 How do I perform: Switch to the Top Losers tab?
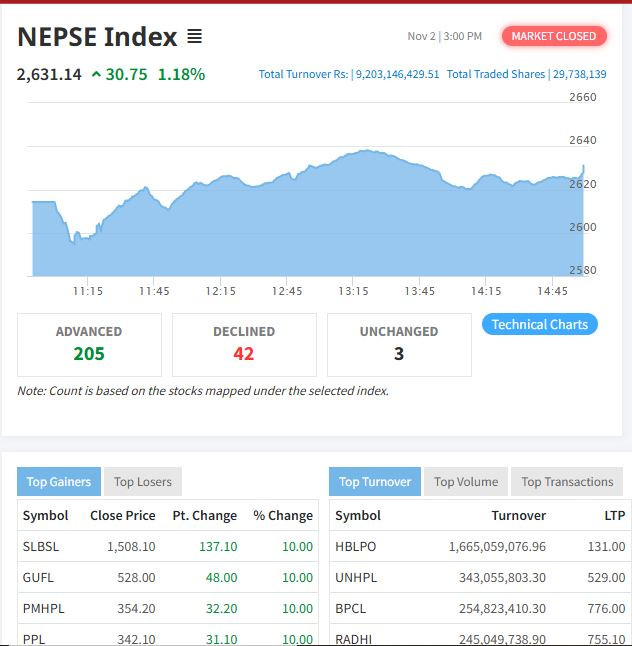tap(142, 482)
